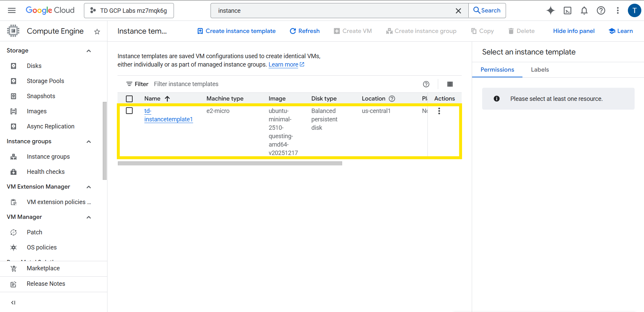Click the hamburger navigation menu icon
Image resolution: width=644 pixels, height=312 pixels.
(x=12, y=10)
